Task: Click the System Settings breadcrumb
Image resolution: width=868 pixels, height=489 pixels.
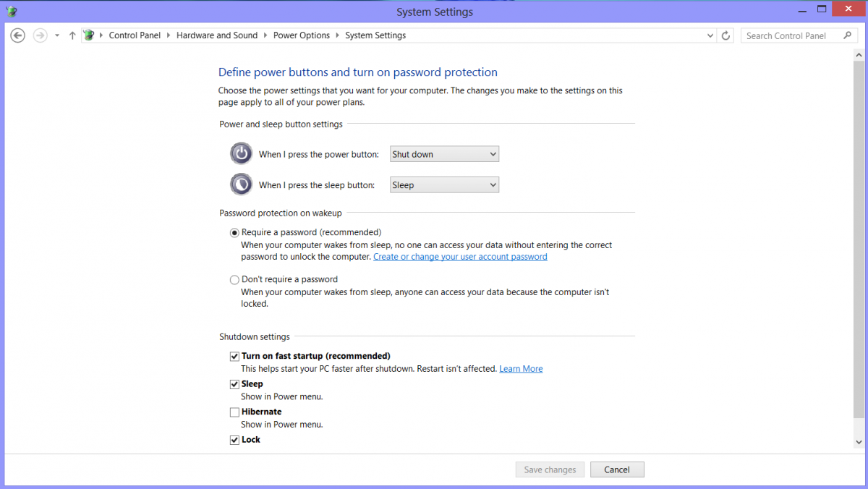Action: pyautogui.click(x=375, y=35)
